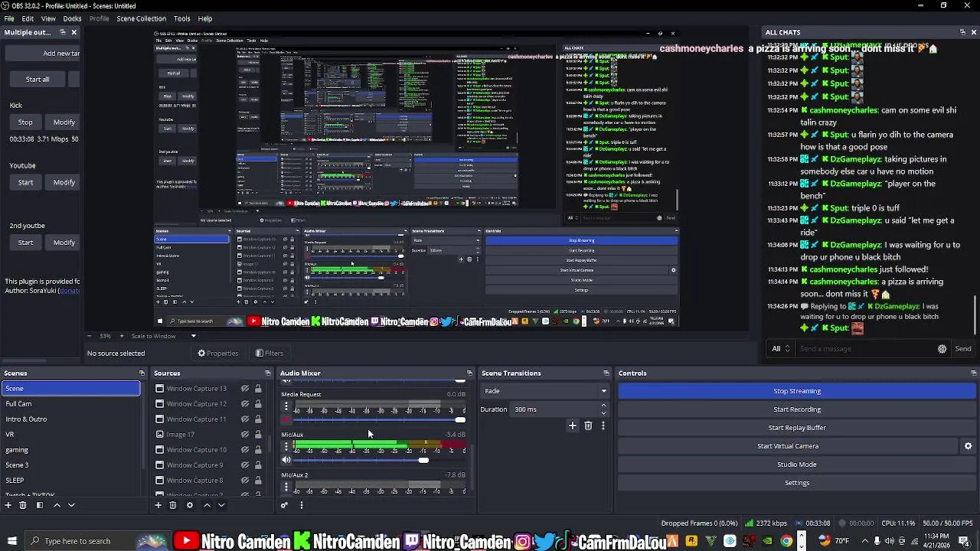This screenshot has width=980, height=551.
Task: Open transition properties three-dot menu
Action: click(x=603, y=425)
